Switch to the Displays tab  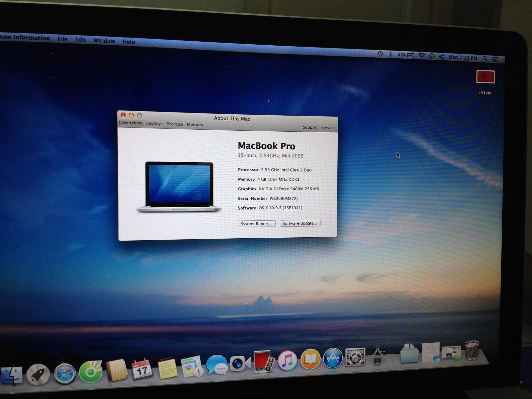(154, 124)
